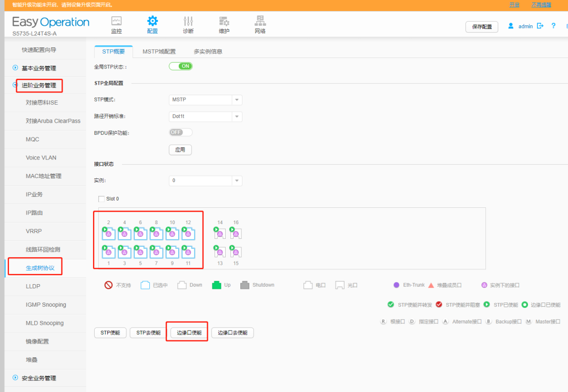Open Voice VLAN in the sidebar
This screenshot has width=568, height=392.
tap(45, 158)
